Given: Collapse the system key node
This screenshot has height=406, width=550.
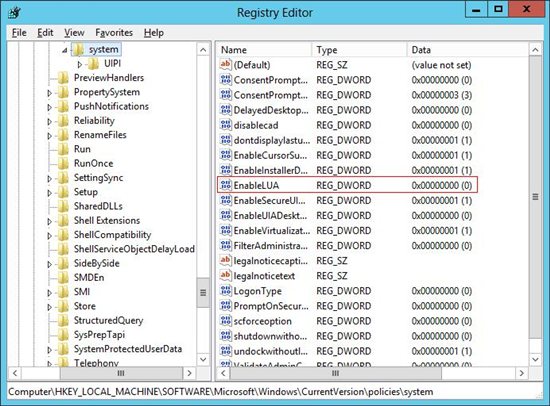Looking at the screenshot, I should (65, 51).
